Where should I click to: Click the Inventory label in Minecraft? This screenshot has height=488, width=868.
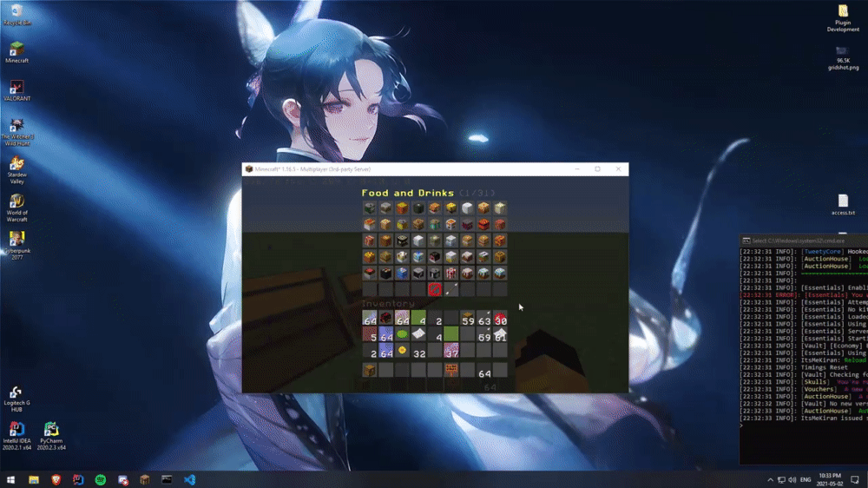[x=387, y=304]
